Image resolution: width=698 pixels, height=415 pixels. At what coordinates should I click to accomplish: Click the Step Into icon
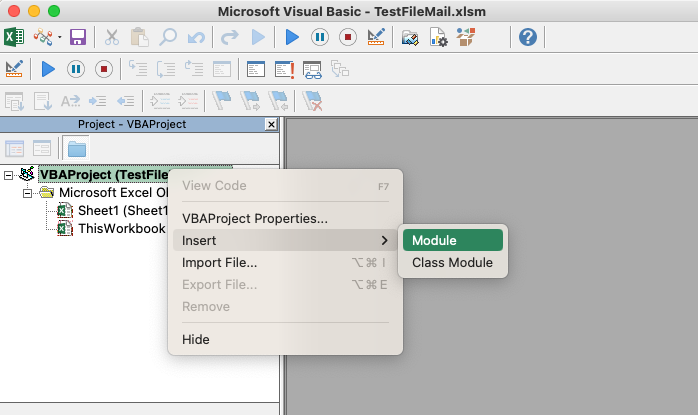[138, 69]
